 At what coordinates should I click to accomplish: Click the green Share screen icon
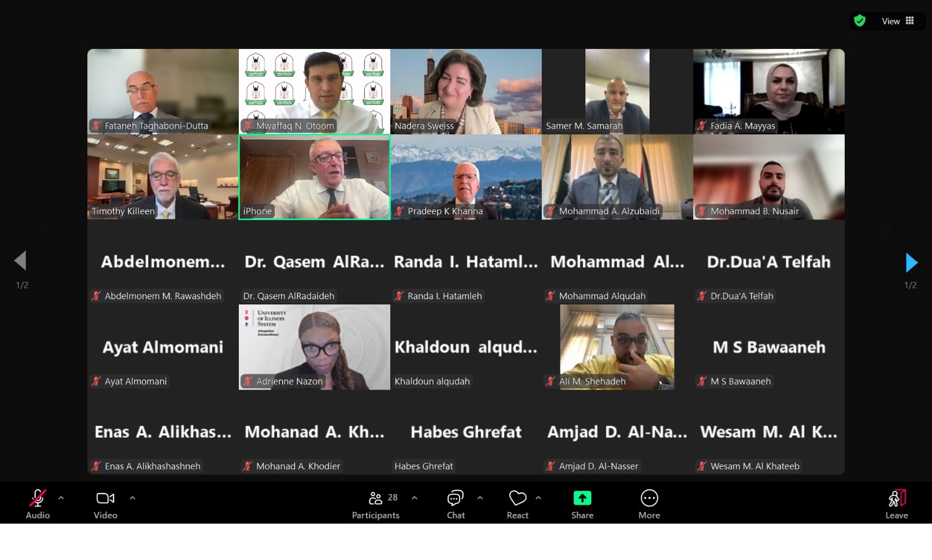(x=582, y=498)
